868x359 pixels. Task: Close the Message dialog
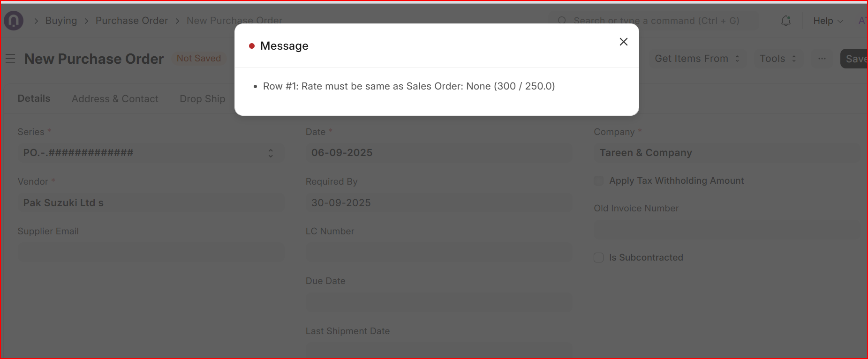(623, 42)
